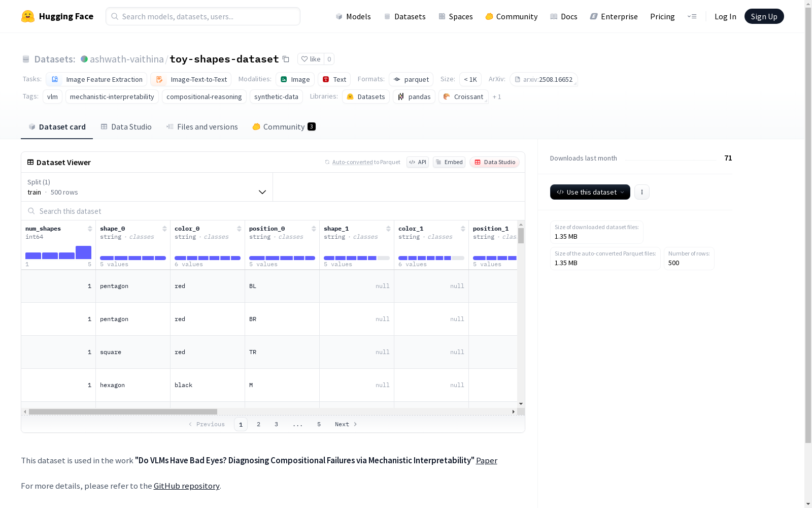Image resolution: width=812 pixels, height=508 pixels.
Task: Sort the shape_1 column
Action: (x=388, y=229)
